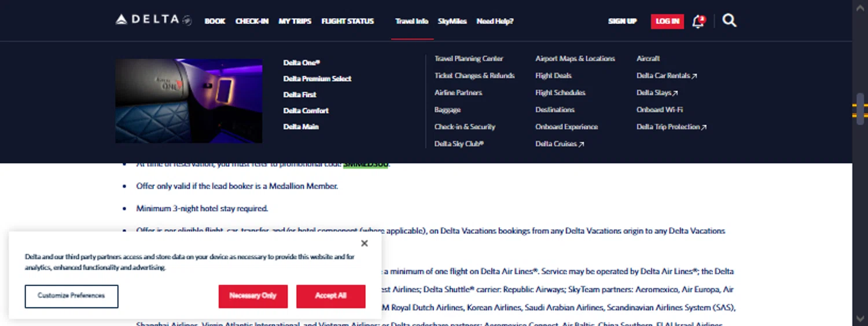The image size is (868, 326).
Task: Go to MY TRIPS
Action: (295, 21)
